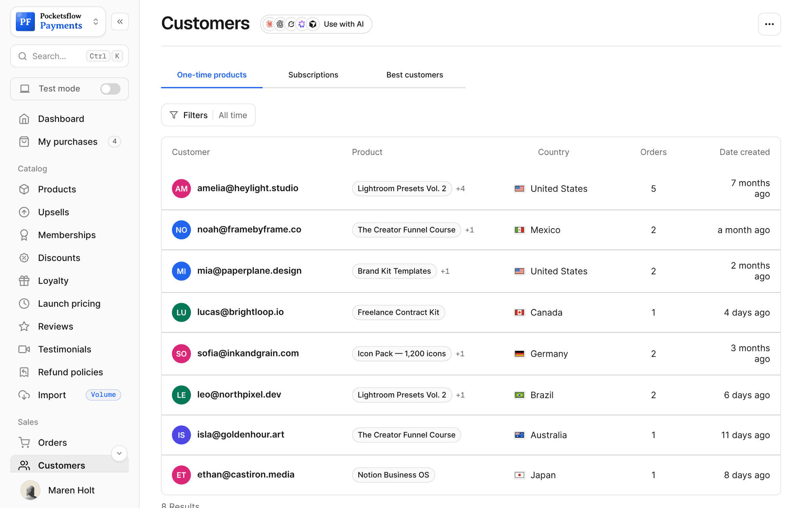Click Brand Kit Templates product tag
812x508 pixels.
(x=394, y=271)
